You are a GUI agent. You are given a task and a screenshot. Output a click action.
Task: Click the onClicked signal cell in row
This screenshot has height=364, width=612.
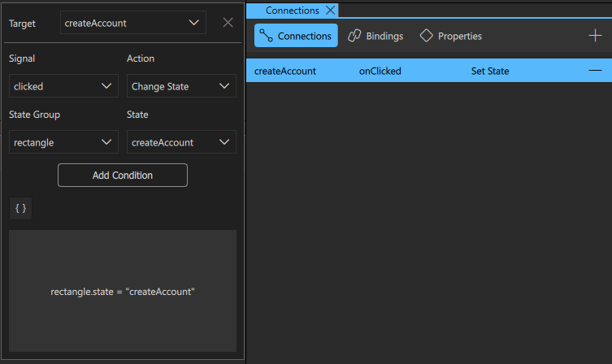tap(380, 71)
